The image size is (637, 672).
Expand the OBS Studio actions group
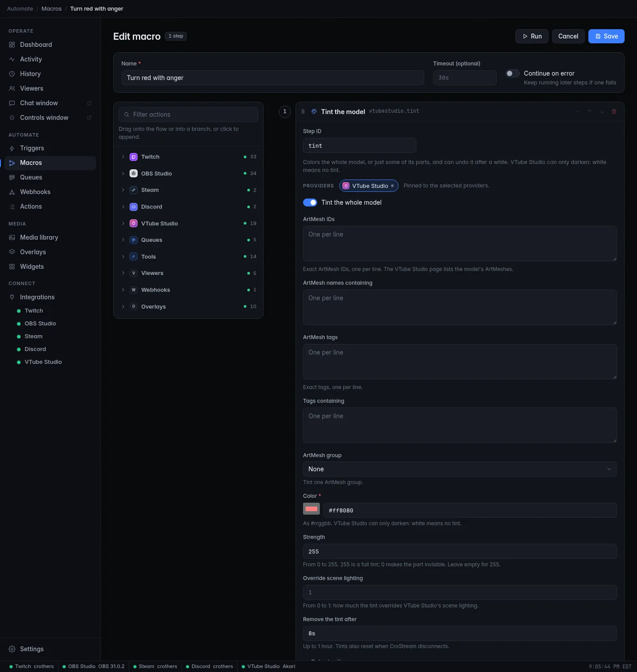click(x=188, y=173)
